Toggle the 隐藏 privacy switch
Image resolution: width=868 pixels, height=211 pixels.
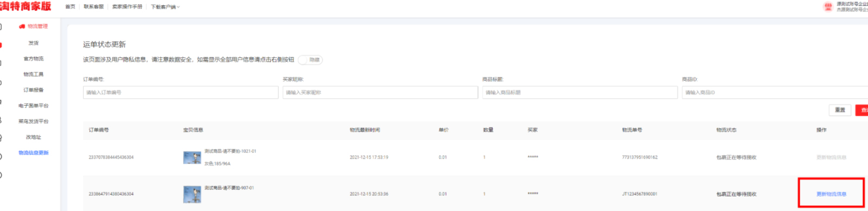pos(310,60)
